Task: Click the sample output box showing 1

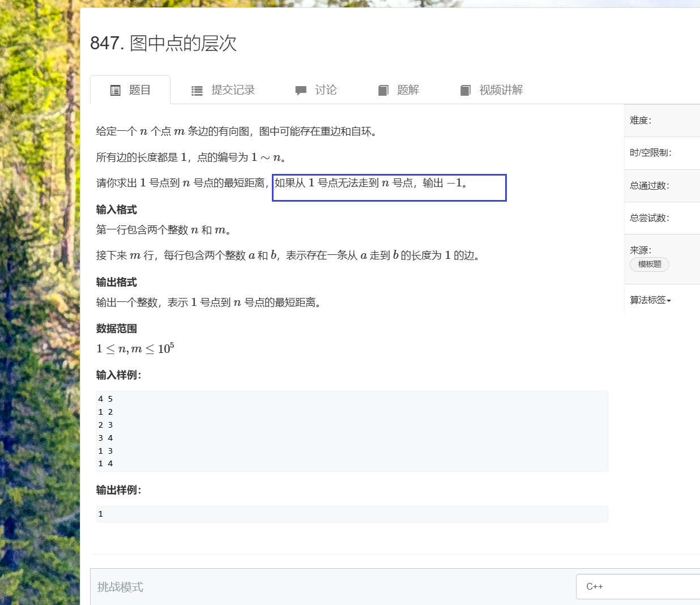Action: coord(352,514)
